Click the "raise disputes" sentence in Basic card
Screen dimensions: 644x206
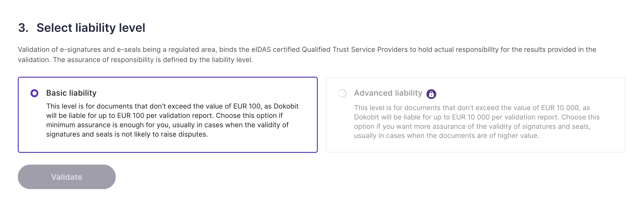127,134
